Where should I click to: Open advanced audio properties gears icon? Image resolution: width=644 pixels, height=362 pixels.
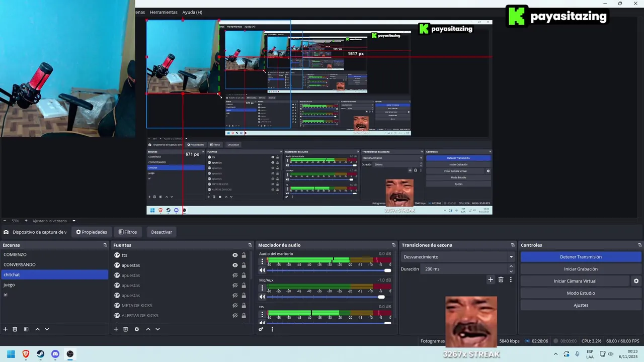tap(261, 329)
